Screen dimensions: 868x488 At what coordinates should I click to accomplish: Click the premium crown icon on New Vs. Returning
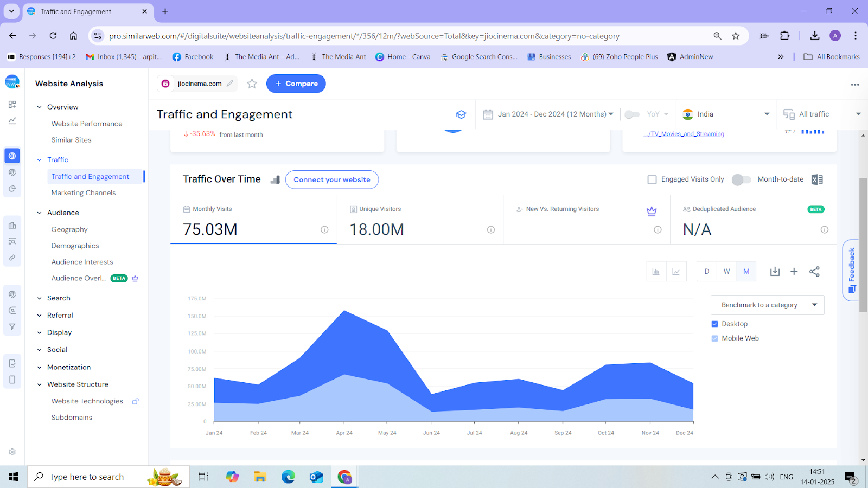click(652, 211)
